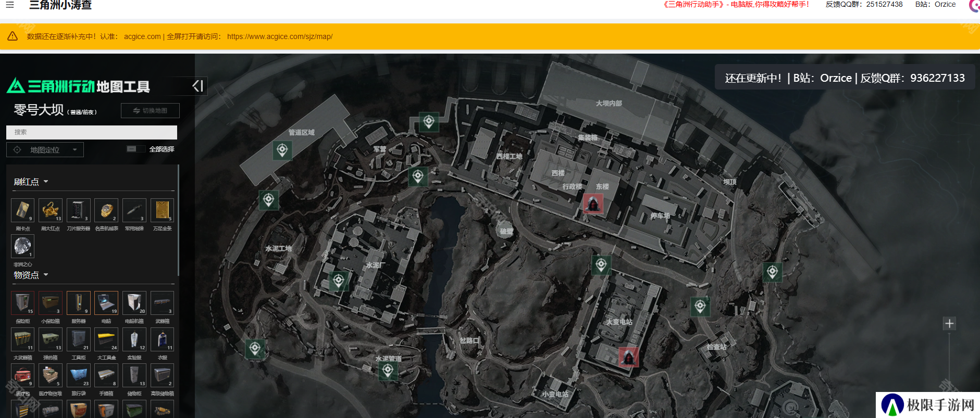Image resolution: width=980 pixels, height=418 pixels.
Task: Click the 破壁 map label
Action: [506, 231]
